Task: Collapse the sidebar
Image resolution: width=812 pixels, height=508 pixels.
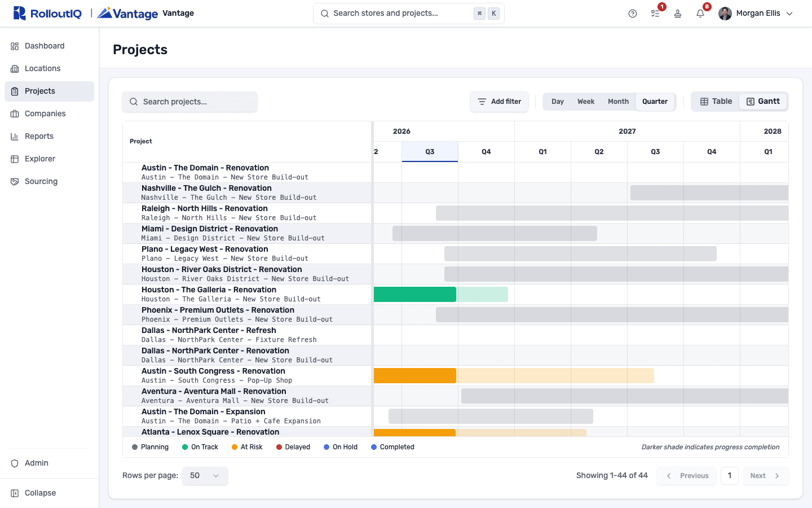Action: click(x=50, y=493)
